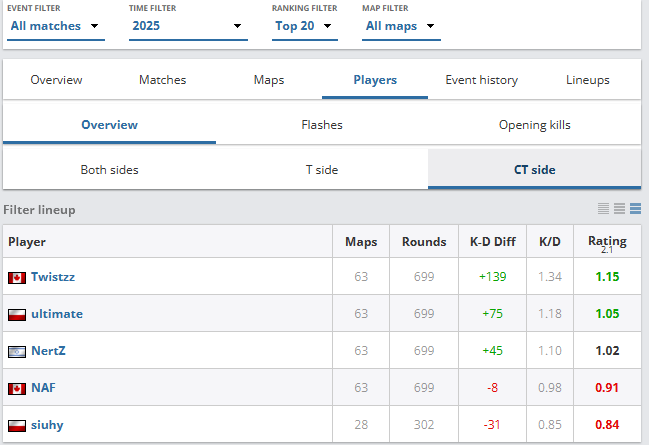Click Twistzz's K/D value 1.34
The width and height of the screenshot is (649, 445).
550,277
